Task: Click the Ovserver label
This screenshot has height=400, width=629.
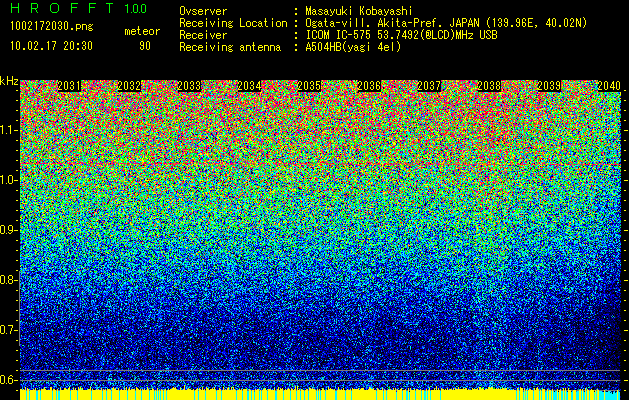Action: click(x=203, y=11)
